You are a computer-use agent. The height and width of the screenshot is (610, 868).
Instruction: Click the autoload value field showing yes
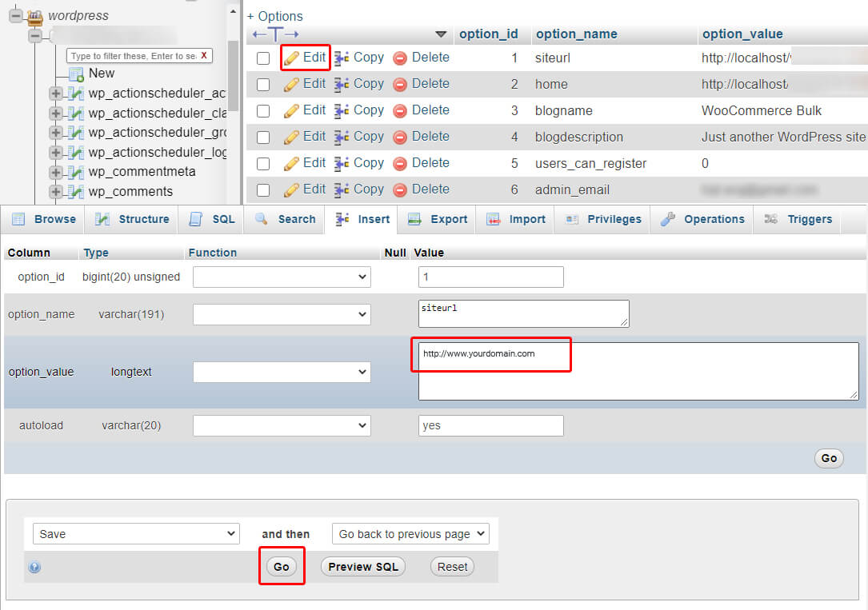[491, 426]
